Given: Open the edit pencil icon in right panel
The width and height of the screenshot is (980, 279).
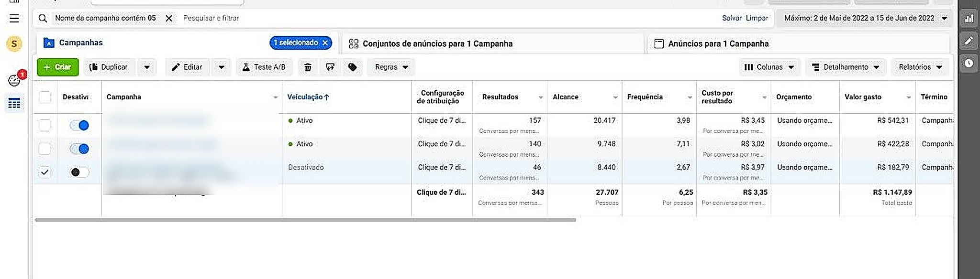Looking at the screenshot, I should click(969, 41).
